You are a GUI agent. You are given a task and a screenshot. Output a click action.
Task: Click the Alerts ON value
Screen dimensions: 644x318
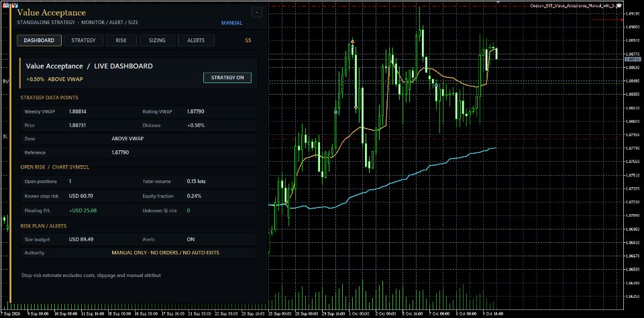[191, 239]
